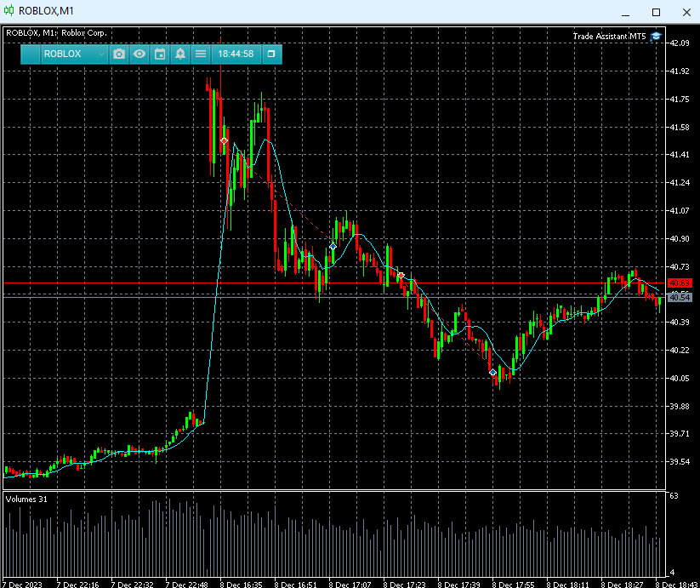
Task: Expand the panel using the square icon
Action: (x=271, y=54)
